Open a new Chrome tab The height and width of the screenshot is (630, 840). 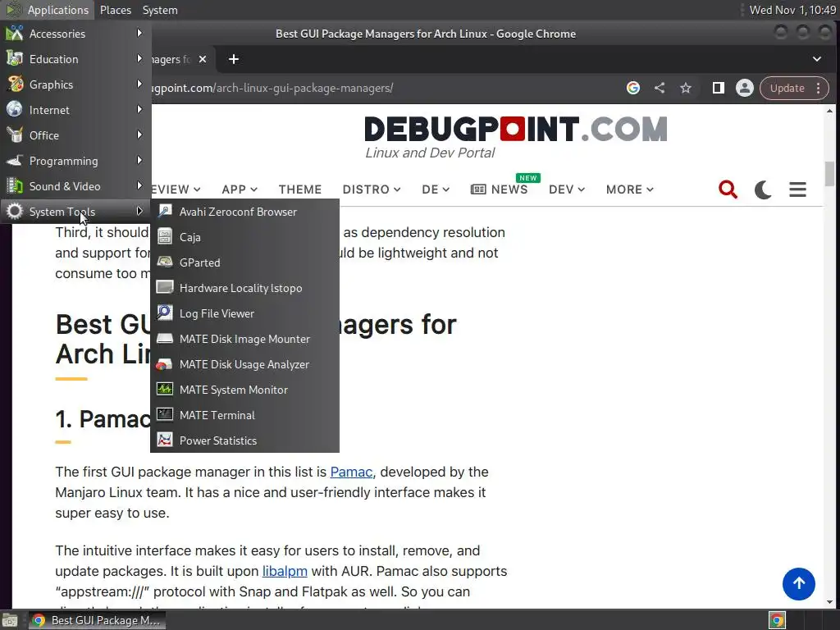click(234, 59)
